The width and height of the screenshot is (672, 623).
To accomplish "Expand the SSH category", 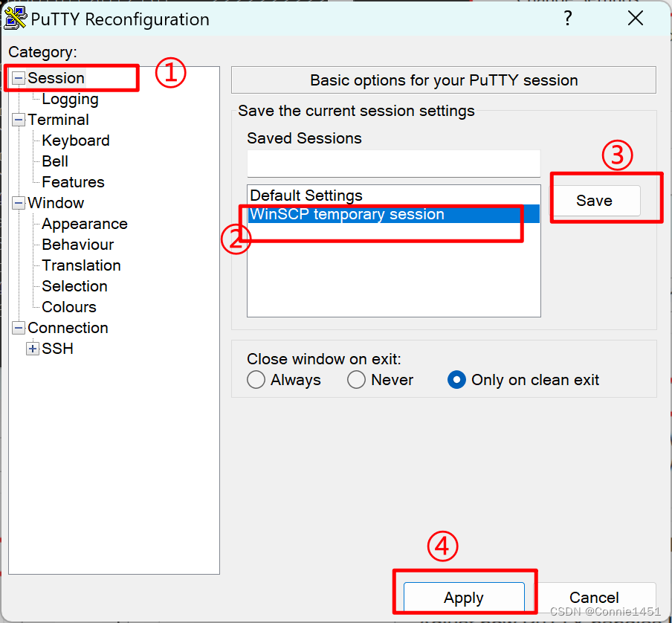I will (33, 349).
